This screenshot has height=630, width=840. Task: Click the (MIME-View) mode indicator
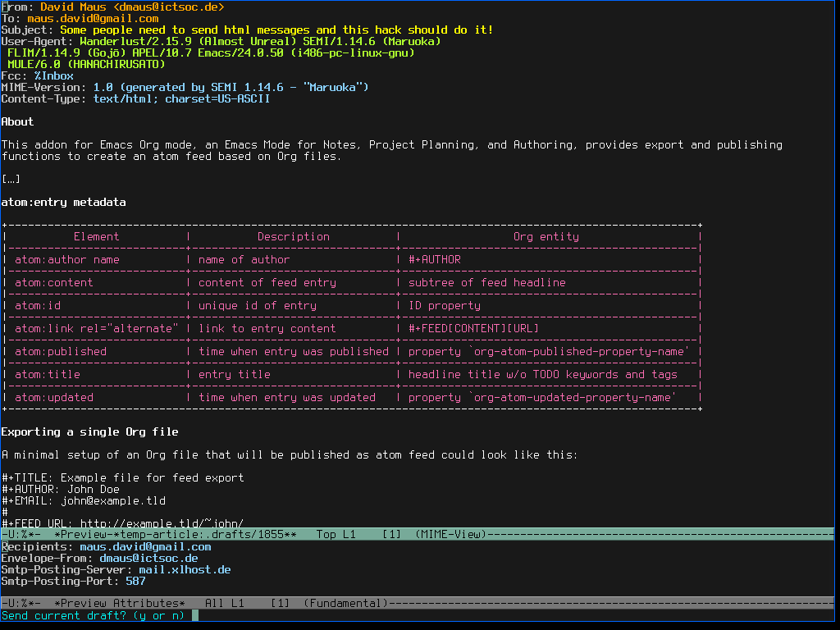(451, 534)
